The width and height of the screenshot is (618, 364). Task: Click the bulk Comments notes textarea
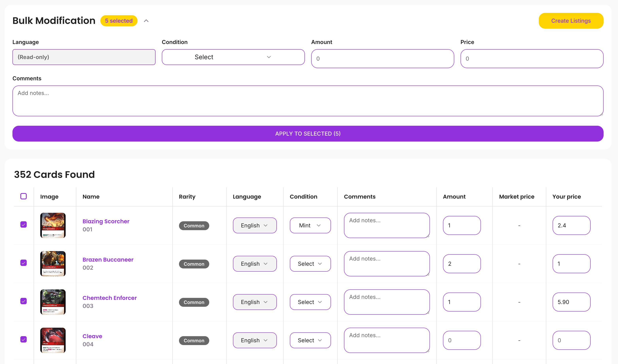pyautogui.click(x=308, y=101)
